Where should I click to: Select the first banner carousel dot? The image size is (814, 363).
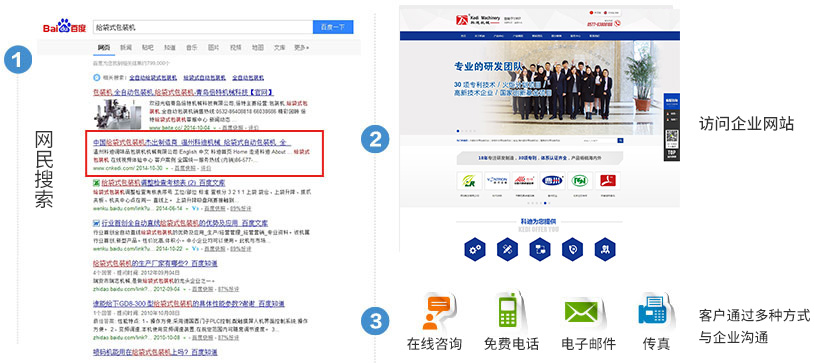[x=457, y=131]
